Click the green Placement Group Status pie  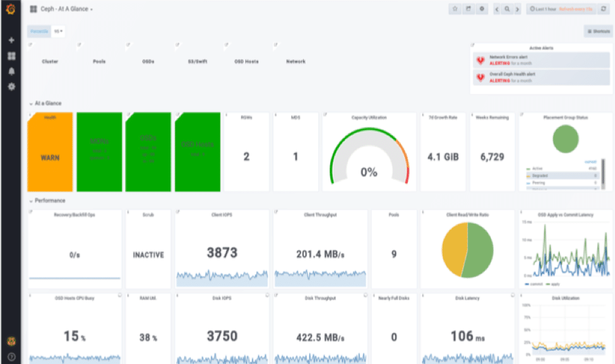click(566, 139)
